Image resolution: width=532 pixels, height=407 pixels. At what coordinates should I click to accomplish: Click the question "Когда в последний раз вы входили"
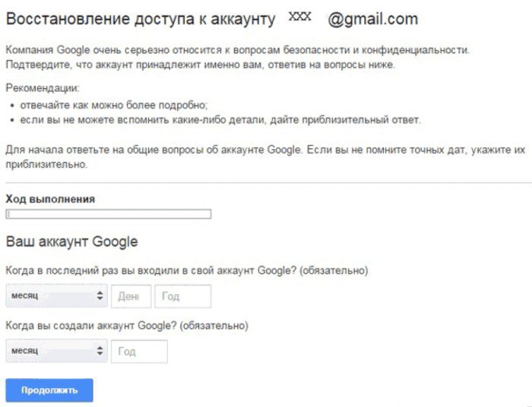click(x=187, y=271)
